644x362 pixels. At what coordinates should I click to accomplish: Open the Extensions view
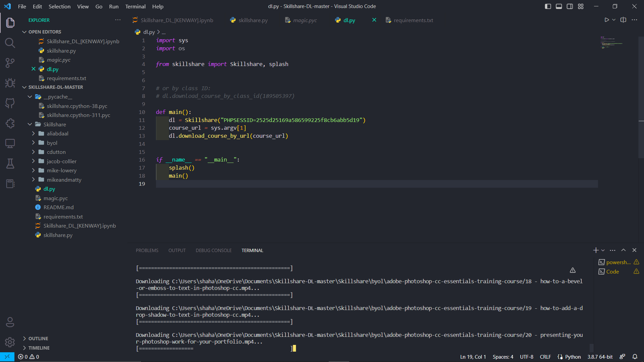point(10,123)
